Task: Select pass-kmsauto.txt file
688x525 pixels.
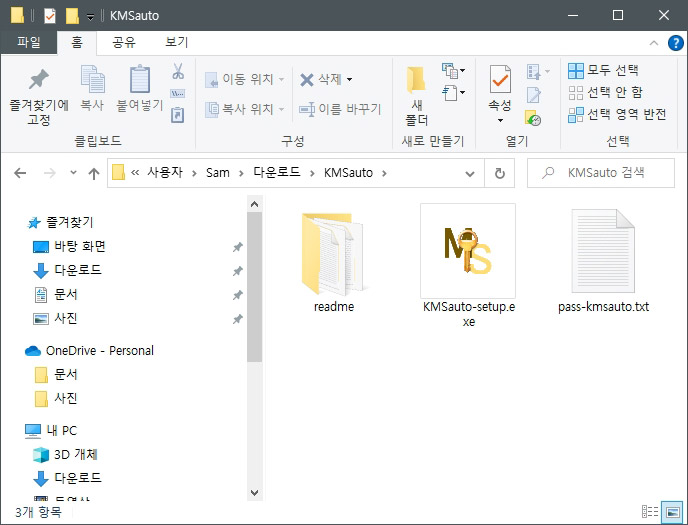Action: coord(603,261)
